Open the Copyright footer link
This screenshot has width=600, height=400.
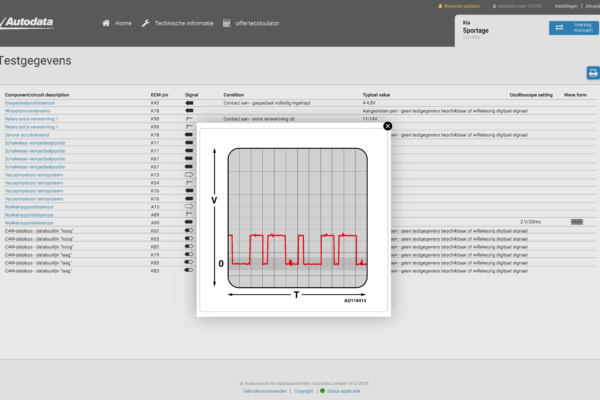coord(303,390)
